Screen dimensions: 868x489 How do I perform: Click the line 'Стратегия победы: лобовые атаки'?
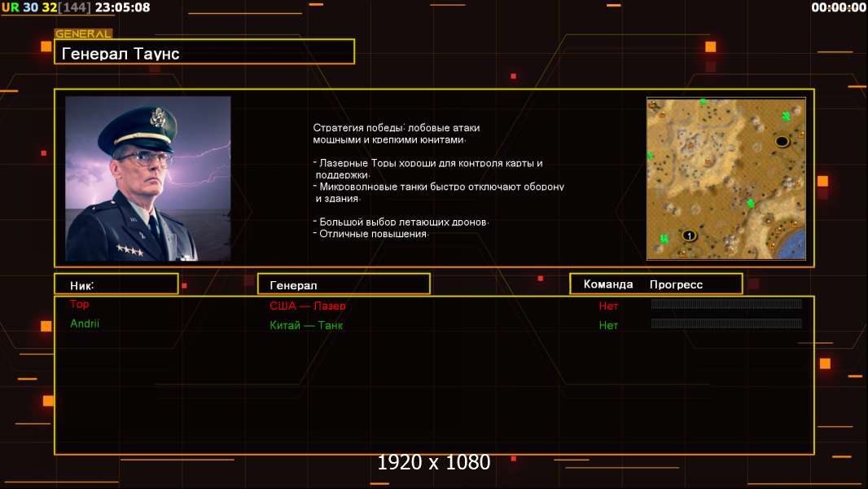click(x=397, y=128)
